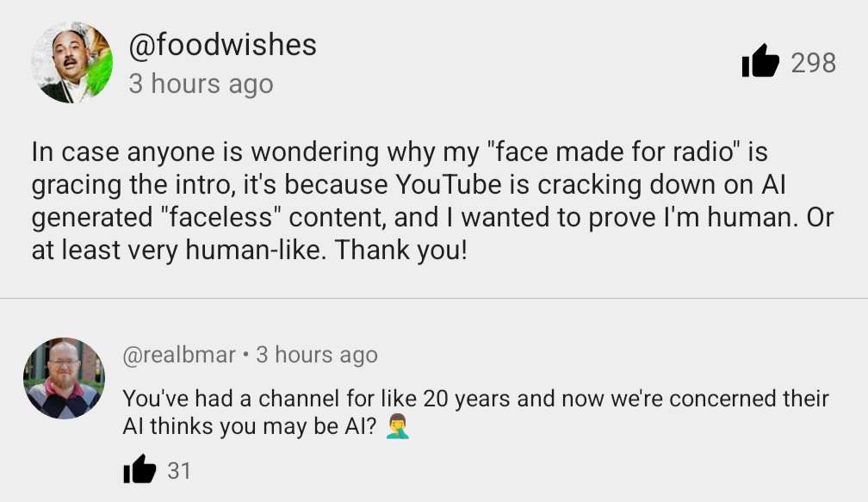Click the 31 like count

179,471
